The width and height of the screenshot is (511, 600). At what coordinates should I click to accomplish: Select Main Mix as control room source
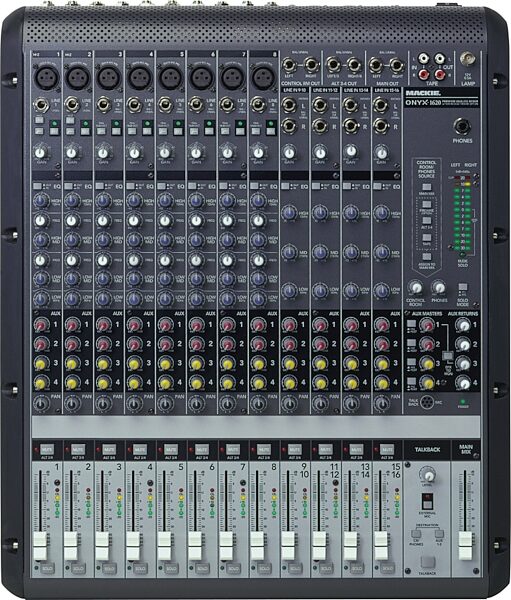point(426,187)
